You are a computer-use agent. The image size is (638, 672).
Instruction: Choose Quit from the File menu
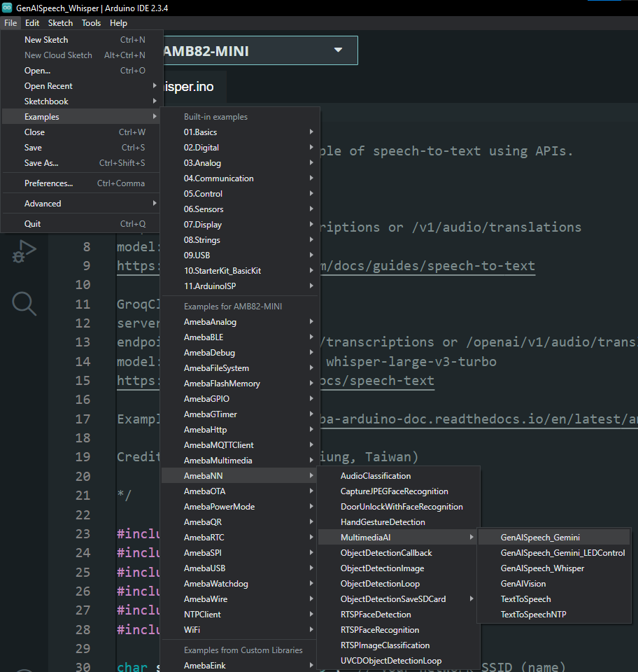[x=81, y=224]
